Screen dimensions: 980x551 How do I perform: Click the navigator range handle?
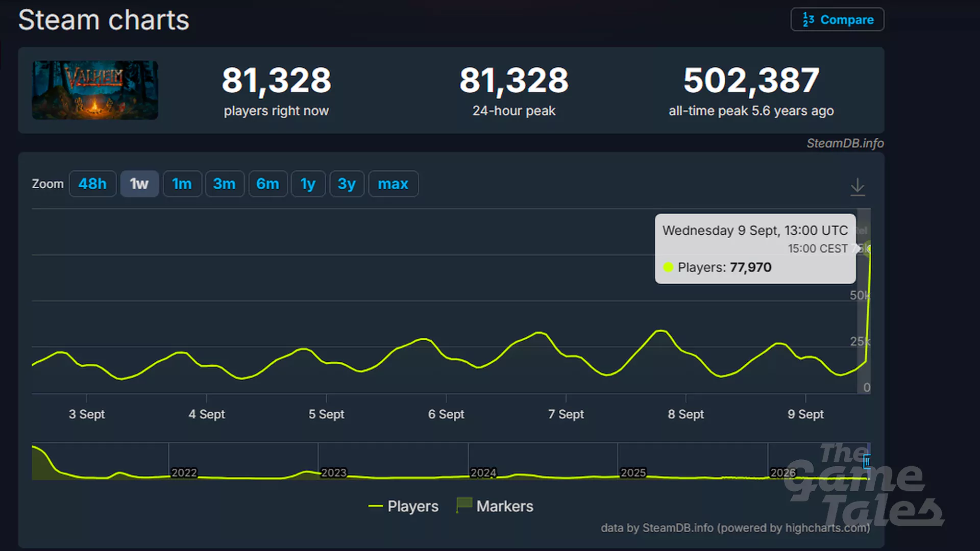(867, 462)
